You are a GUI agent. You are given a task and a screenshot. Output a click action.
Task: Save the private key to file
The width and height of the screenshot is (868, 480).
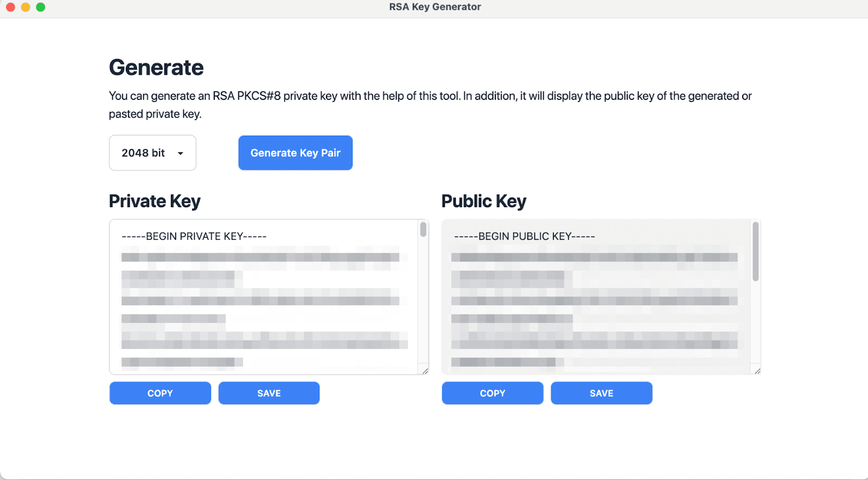tap(269, 393)
